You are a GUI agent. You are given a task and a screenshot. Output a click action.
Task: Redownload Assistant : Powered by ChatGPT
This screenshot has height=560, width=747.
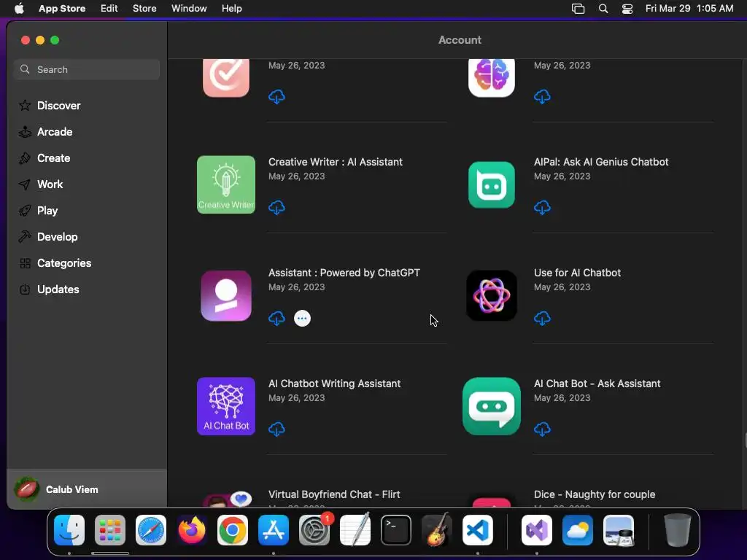point(276,318)
